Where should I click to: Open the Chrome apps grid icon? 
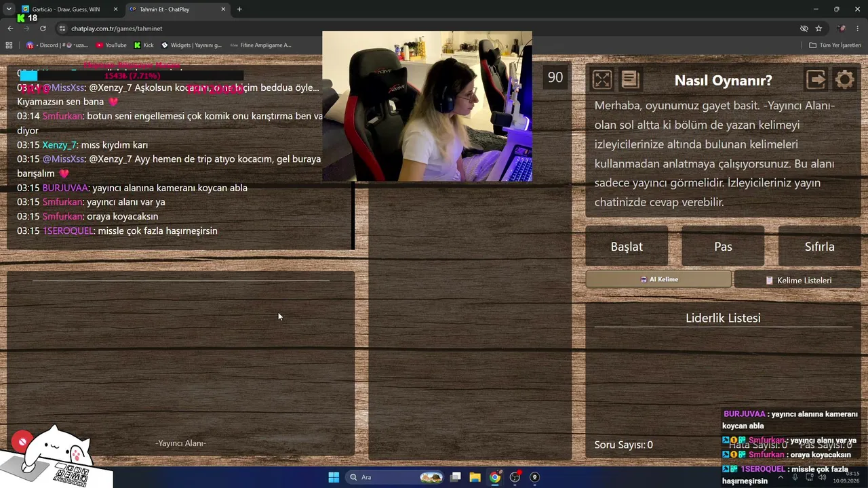pyautogui.click(x=9, y=45)
